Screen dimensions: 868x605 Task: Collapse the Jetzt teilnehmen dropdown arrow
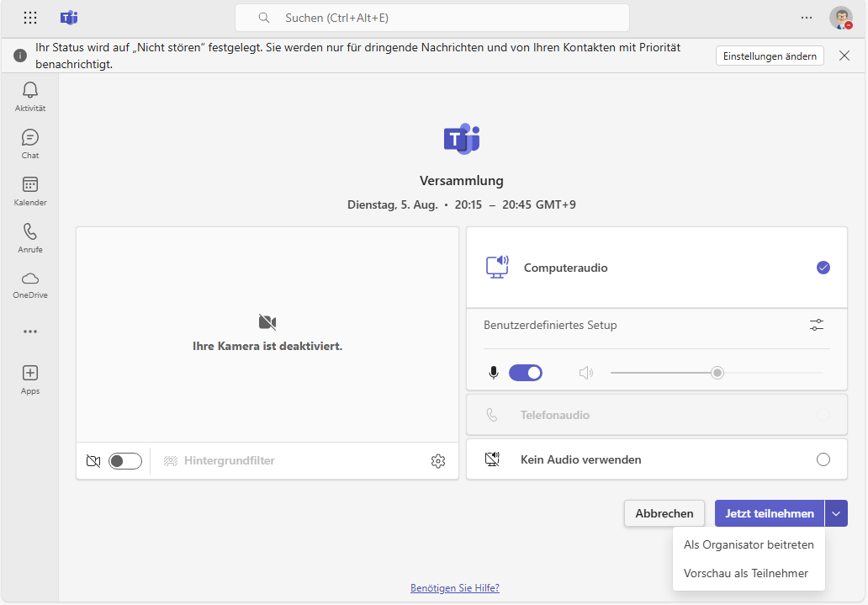click(x=836, y=513)
